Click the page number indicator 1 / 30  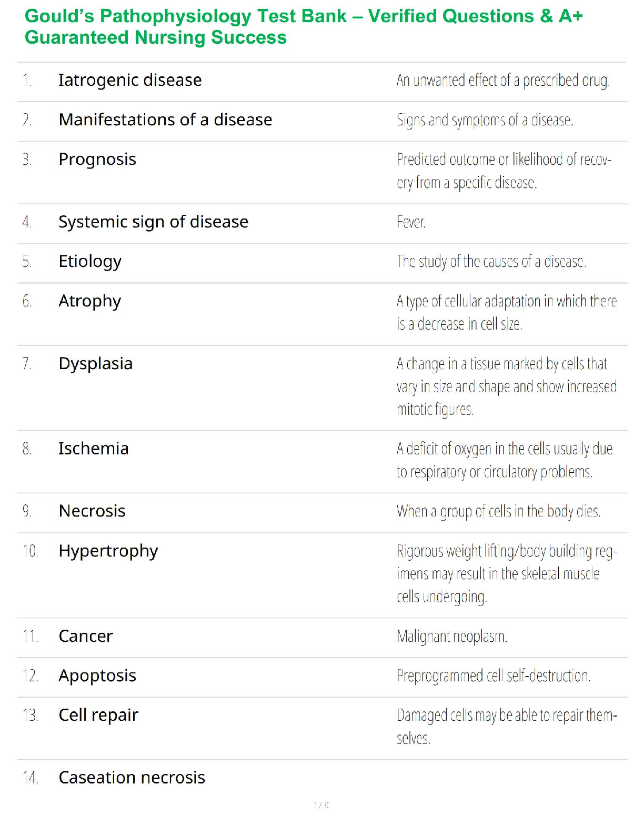(322, 805)
